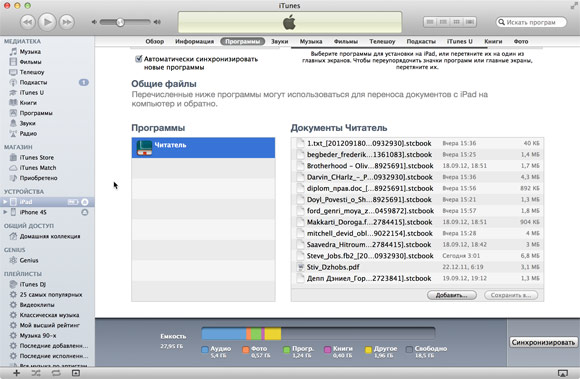Expand the iPad device tree
Screen dimensions: 580x379
tap(5, 202)
